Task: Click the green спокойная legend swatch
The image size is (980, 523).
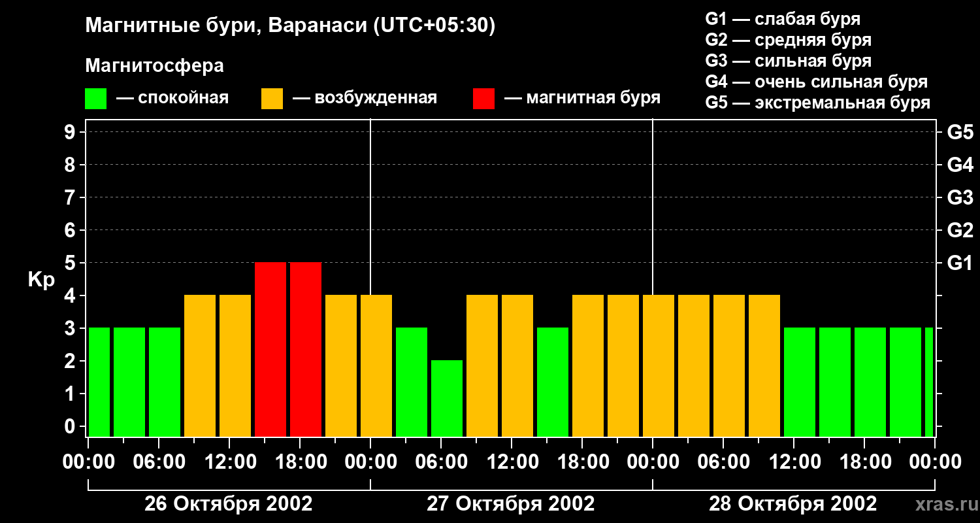Action: pyautogui.click(x=95, y=99)
